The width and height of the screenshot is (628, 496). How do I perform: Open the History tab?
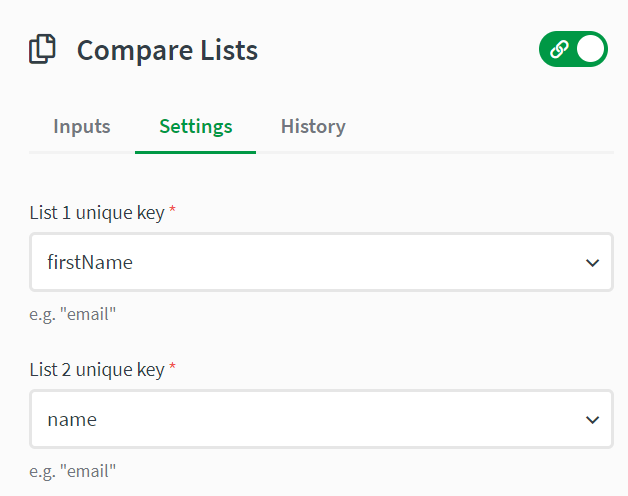pos(313,127)
